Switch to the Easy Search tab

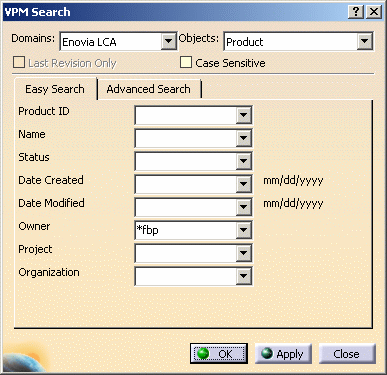55,89
